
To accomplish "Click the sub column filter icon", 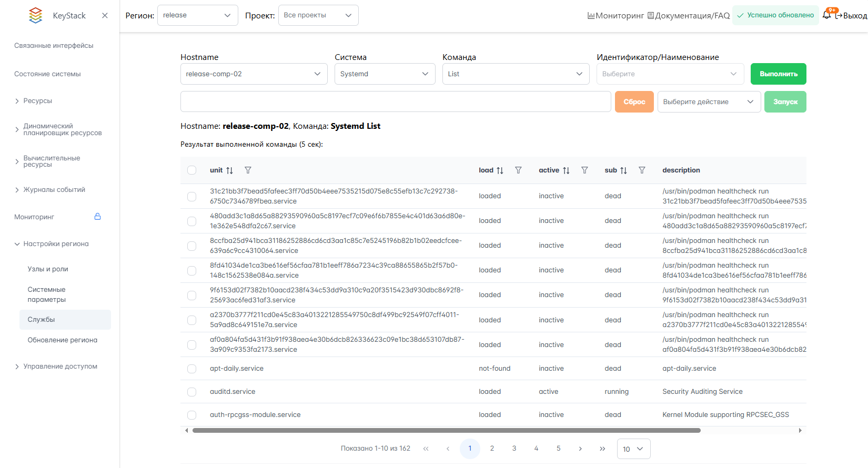I will pos(642,170).
